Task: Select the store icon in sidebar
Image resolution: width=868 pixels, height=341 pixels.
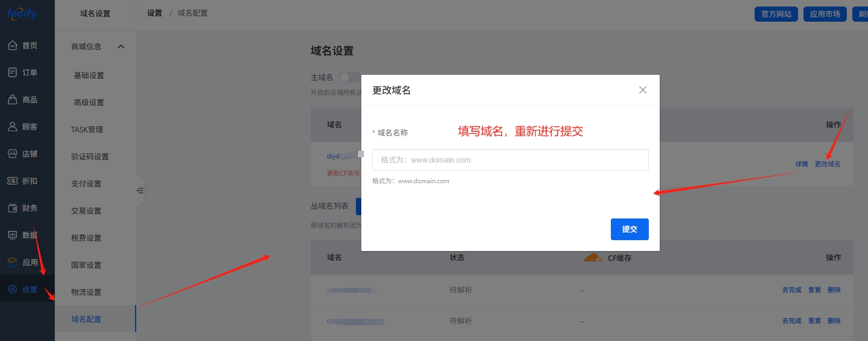Action: click(12, 154)
